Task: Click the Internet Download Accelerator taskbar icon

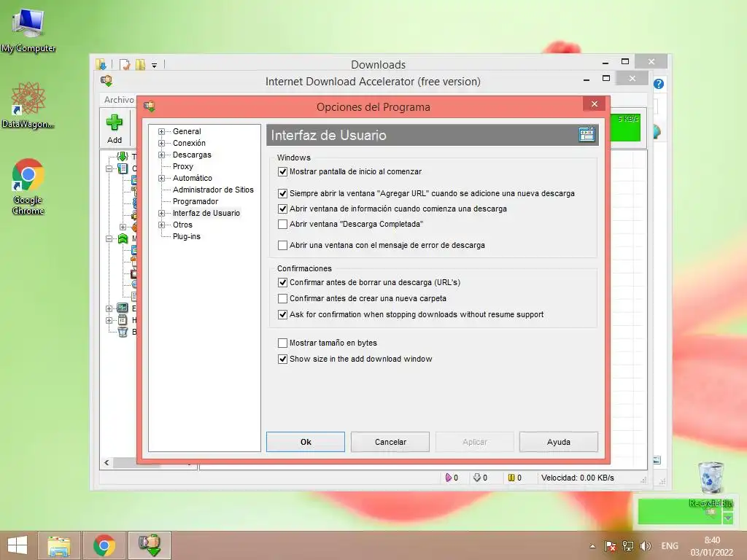Action: pos(150,545)
